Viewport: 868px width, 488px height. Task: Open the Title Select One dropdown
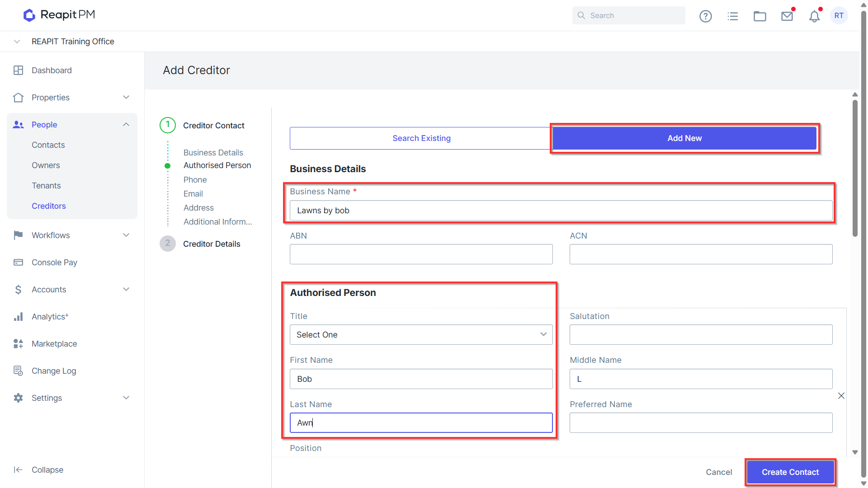(421, 335)
